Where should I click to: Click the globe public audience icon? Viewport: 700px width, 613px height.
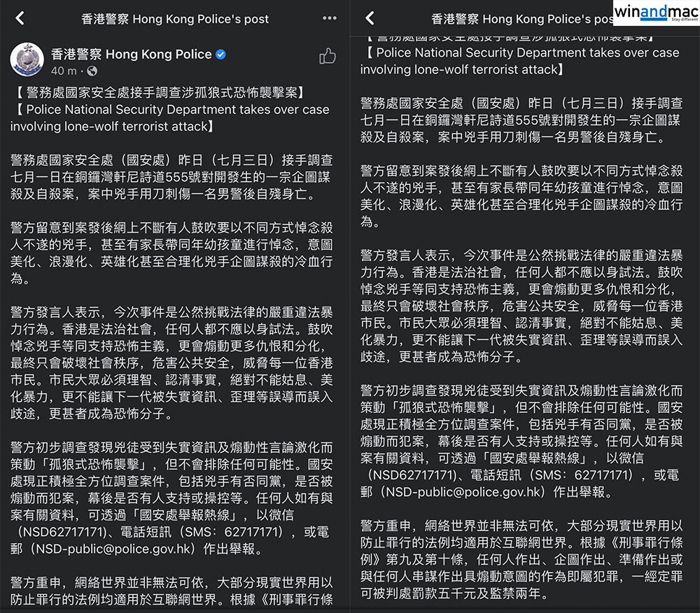[x=93, y=71]
